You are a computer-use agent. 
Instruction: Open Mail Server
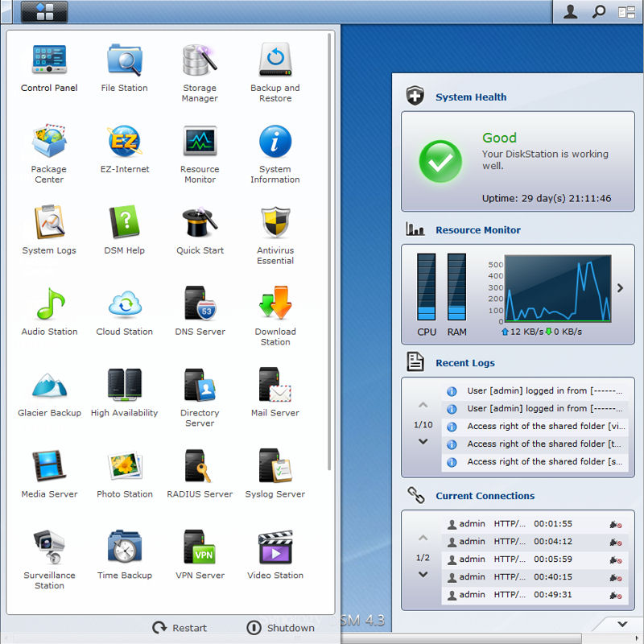click(x=275, y=393)
